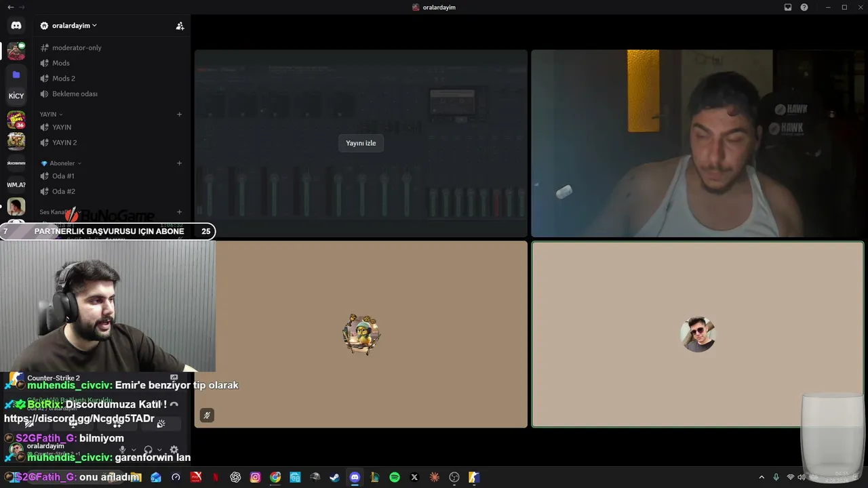Invite people icon next to server name
Screen dimensions: 868x488
[x=180, y=26]
